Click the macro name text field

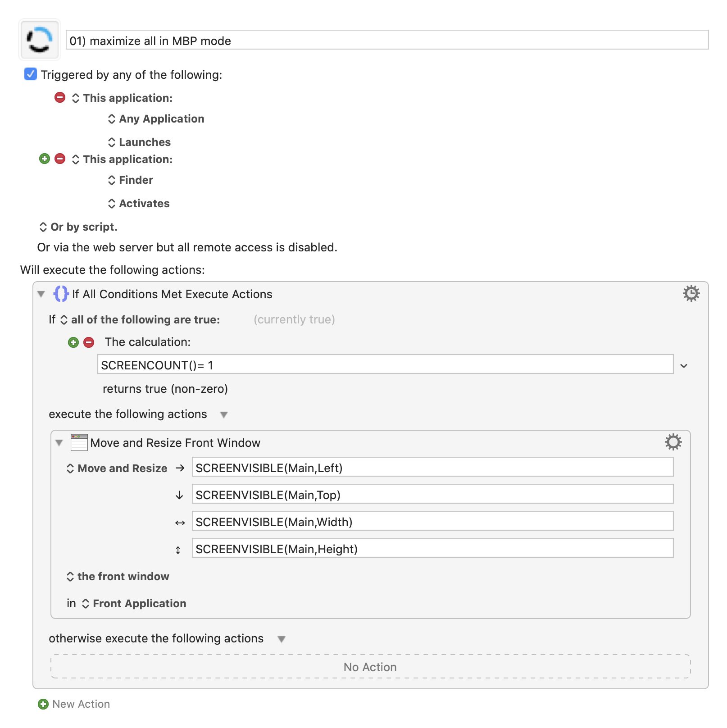coord(387,40)
